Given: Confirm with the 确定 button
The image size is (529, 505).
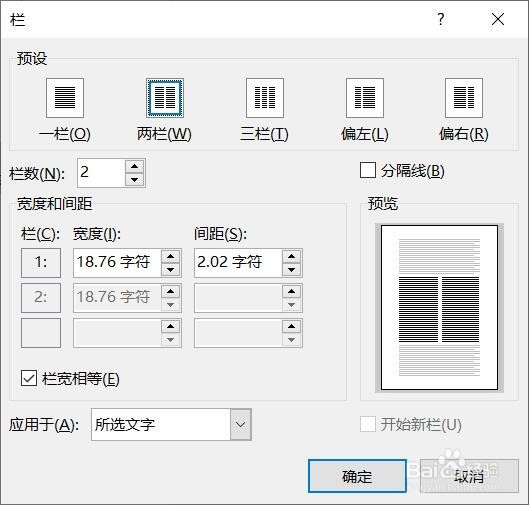Looking at the screenshot, I should click(357, 476).
